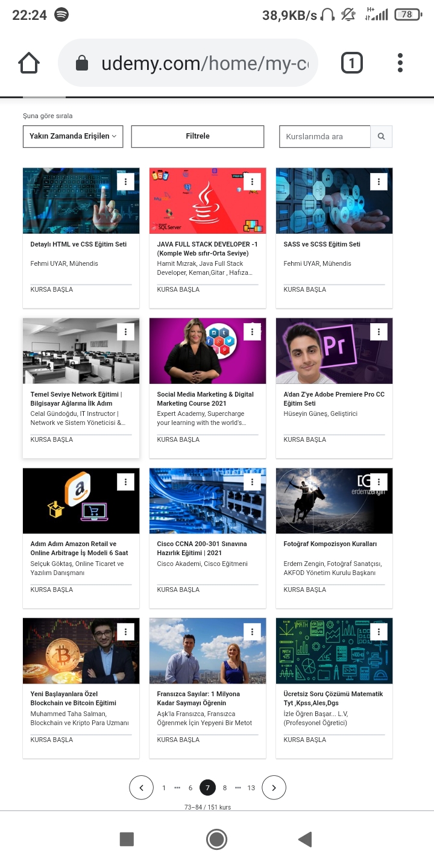Open JAVA FULL STACK DEVELOPER course thumbnail
434x868 pixels.
207,201
